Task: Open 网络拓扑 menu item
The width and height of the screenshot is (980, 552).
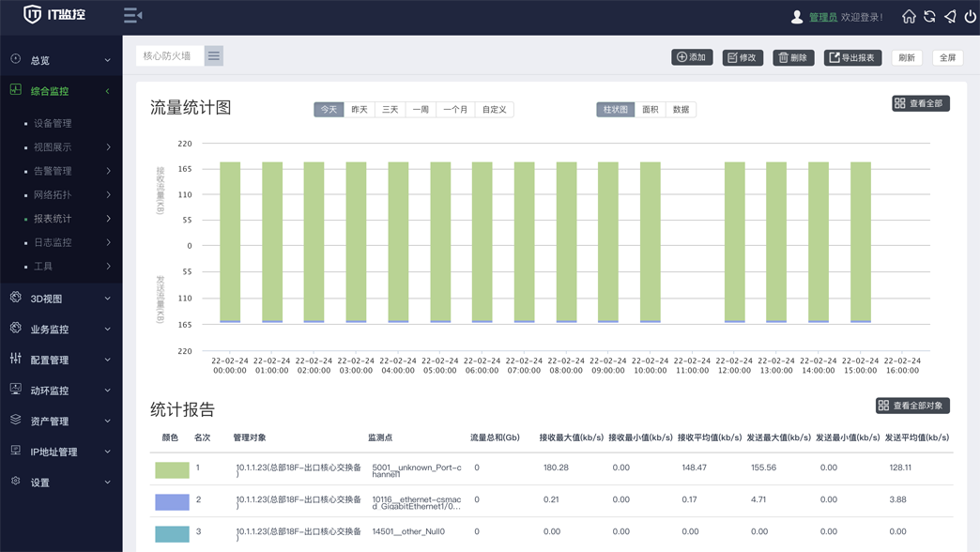Action: (x=53, y=194)
